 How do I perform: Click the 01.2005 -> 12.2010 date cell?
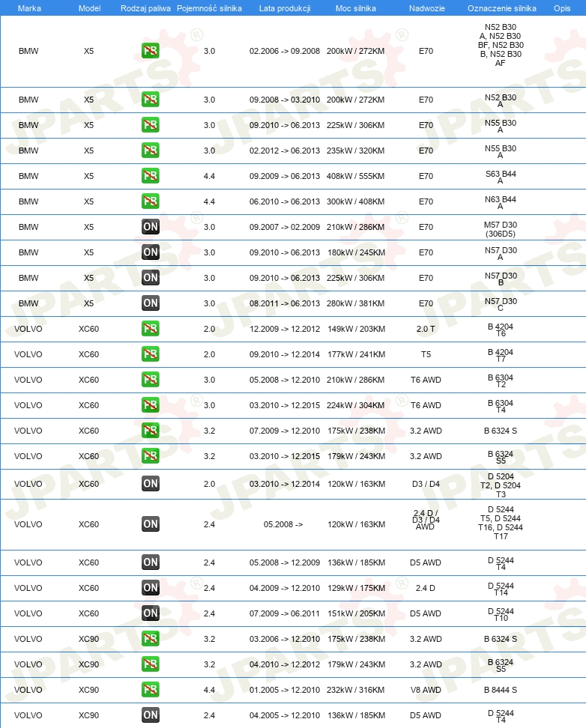(x=285, y=690)
